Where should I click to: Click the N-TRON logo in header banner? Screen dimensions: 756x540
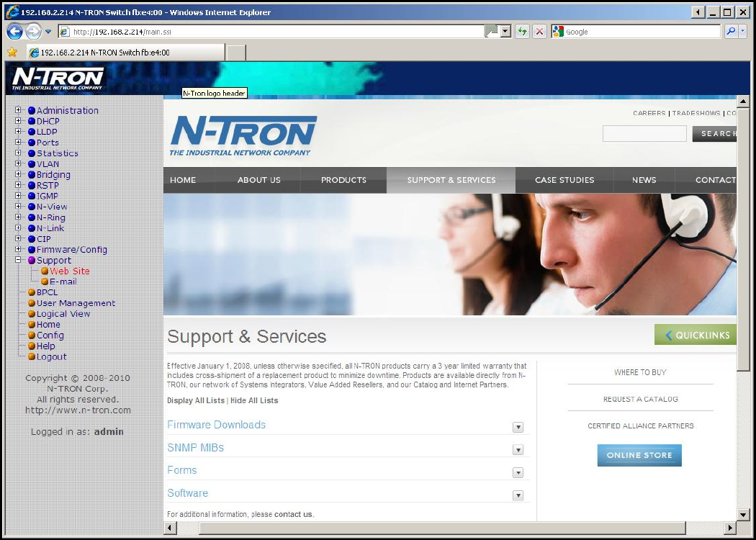tap(58, 78)
